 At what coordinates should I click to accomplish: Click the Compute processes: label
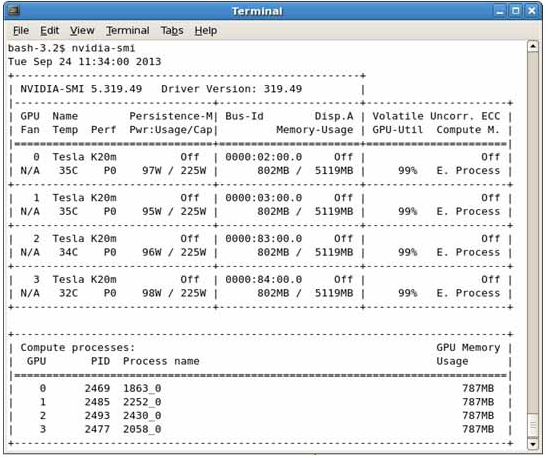(78, 348)
